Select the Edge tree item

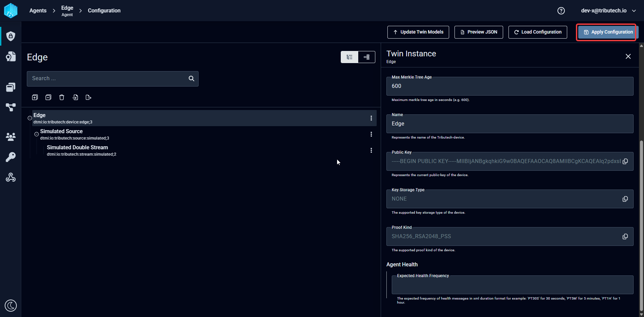pos(204,118)
